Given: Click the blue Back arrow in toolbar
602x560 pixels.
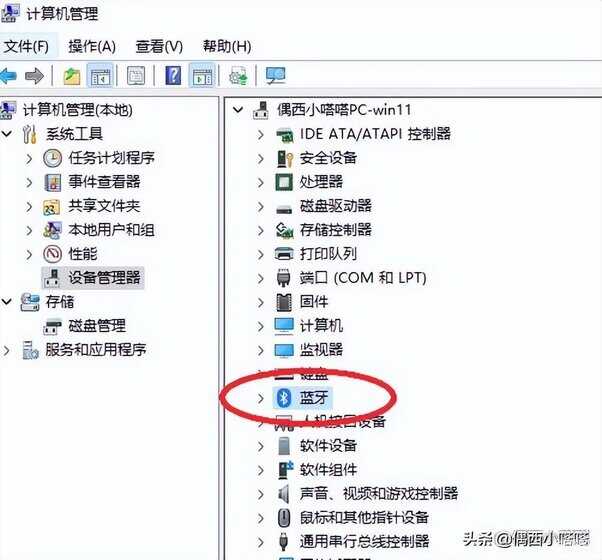Looking at the screenshot, I should [x=8, y=76].
